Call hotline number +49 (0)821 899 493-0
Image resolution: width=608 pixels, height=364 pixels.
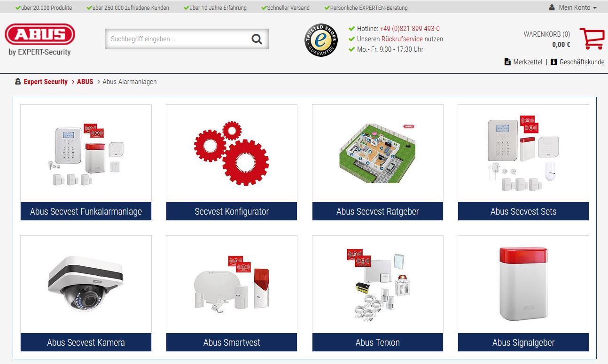pyautogui.click(x=410, y=29)
